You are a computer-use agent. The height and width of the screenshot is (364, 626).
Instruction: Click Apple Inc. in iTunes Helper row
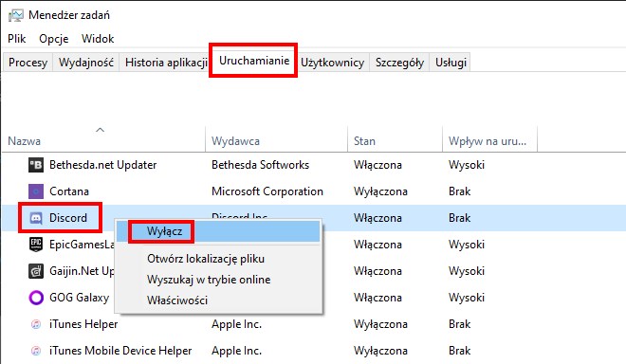click(236, 324)
